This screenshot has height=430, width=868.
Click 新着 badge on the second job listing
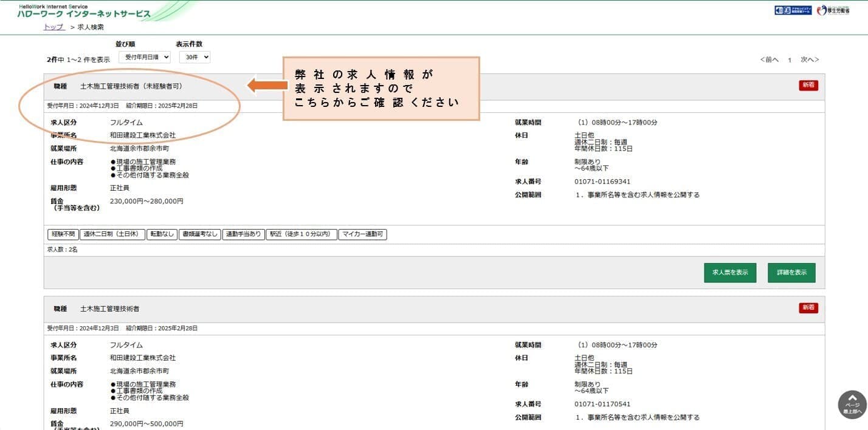click(x=808, y=309)
